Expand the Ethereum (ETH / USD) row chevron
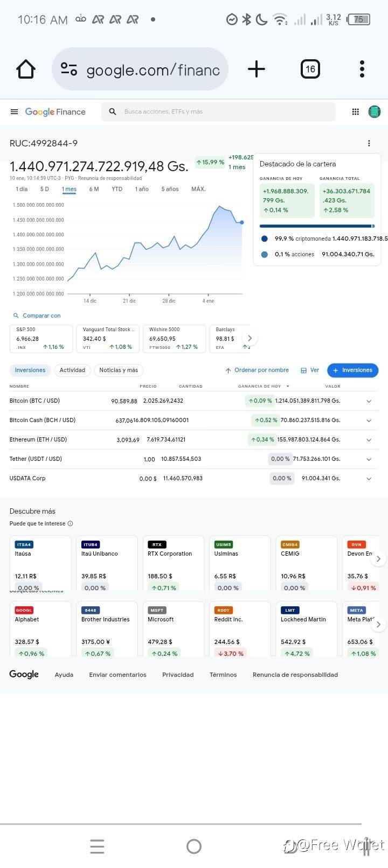Screen dimensions: 388x868 pos(369,440)
